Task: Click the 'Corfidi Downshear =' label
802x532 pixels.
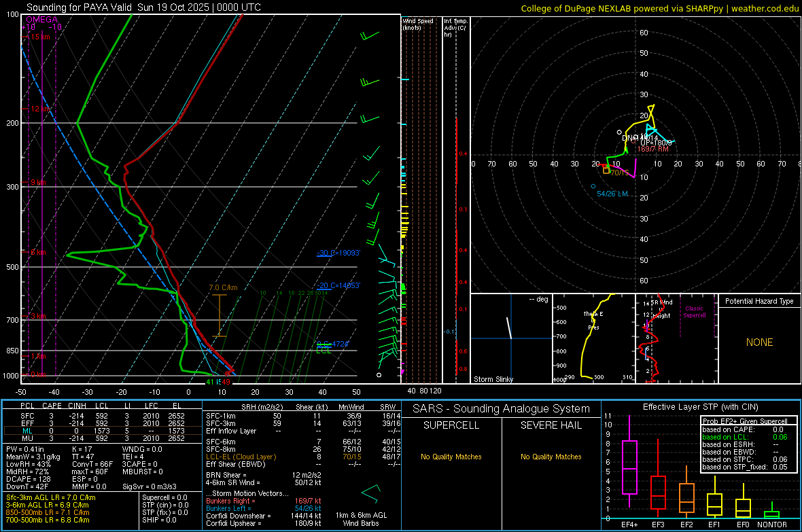Action: pyautogui.click(x=239, y=516)
